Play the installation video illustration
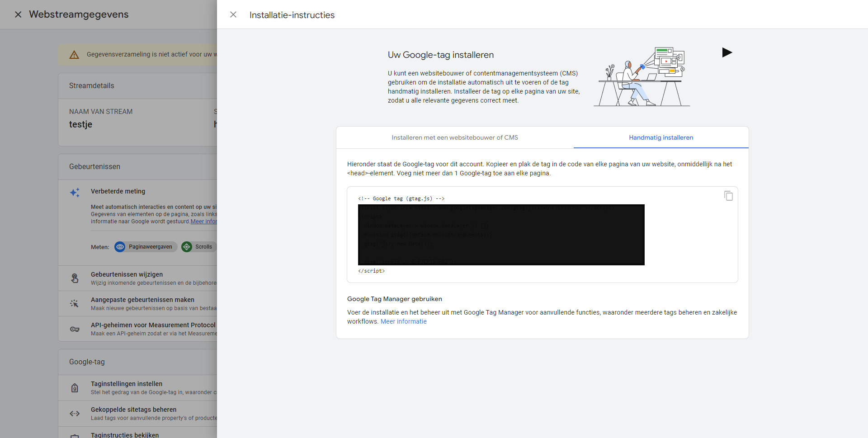 (x=727, y=52)
